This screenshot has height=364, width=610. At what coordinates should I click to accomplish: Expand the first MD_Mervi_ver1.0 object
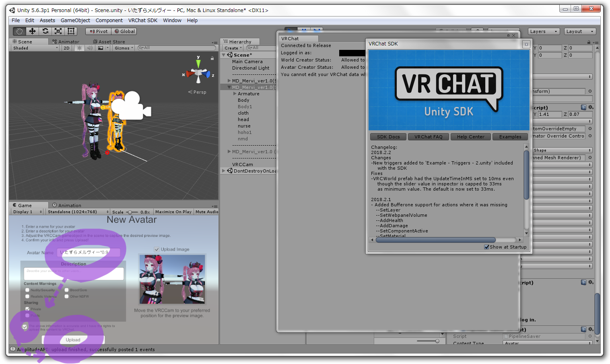pos(229,81)
